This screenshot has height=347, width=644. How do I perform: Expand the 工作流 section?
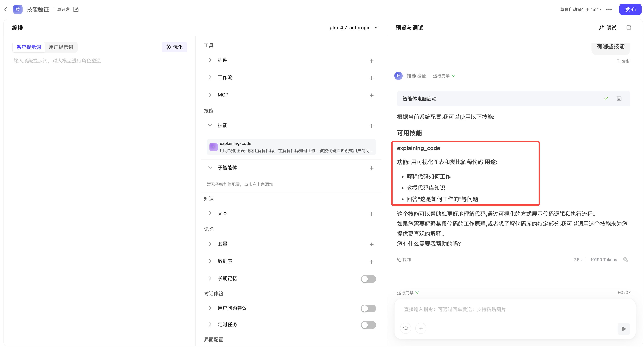tap(210, 78)
